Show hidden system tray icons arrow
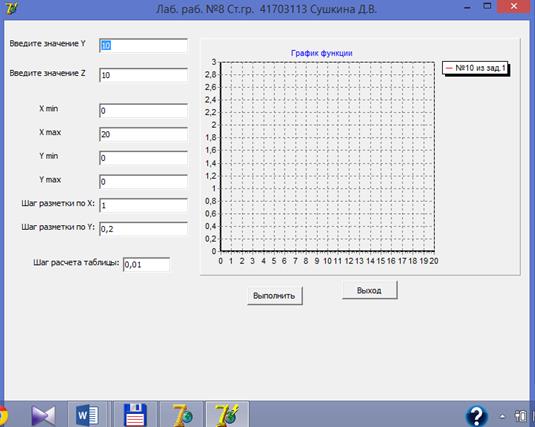This screenshot has height=427, width=535. 502,416
